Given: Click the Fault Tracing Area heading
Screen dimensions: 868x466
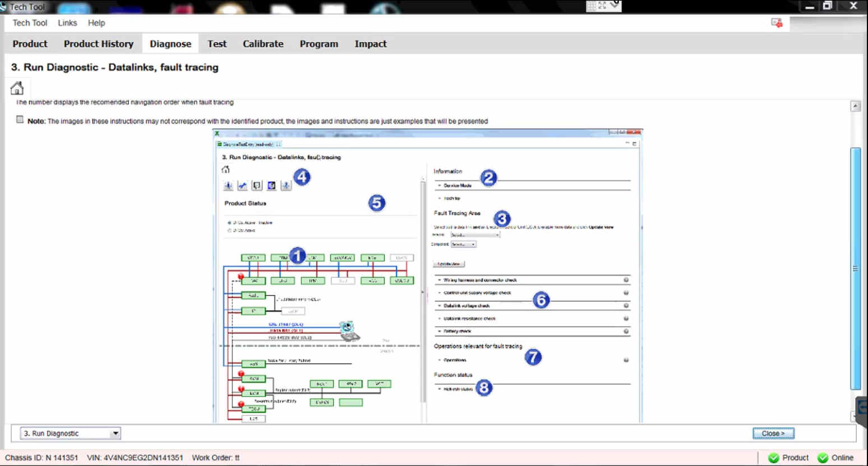Looking at the screenshot, I should click(457, 213).
